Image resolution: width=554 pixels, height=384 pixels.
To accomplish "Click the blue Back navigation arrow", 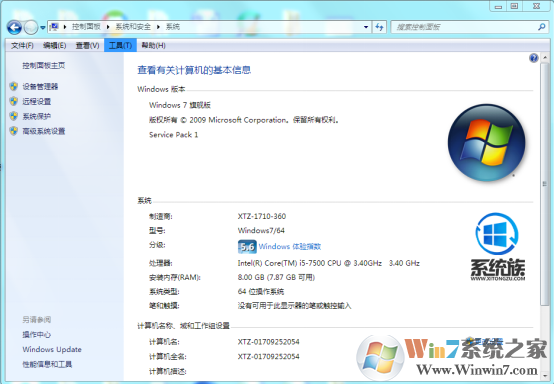I will (14, 27).
